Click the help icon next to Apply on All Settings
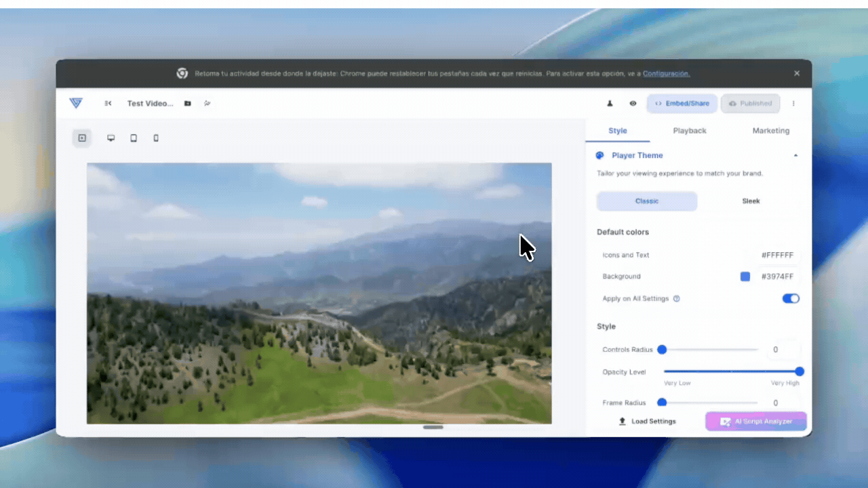 [x=676, y=299]
